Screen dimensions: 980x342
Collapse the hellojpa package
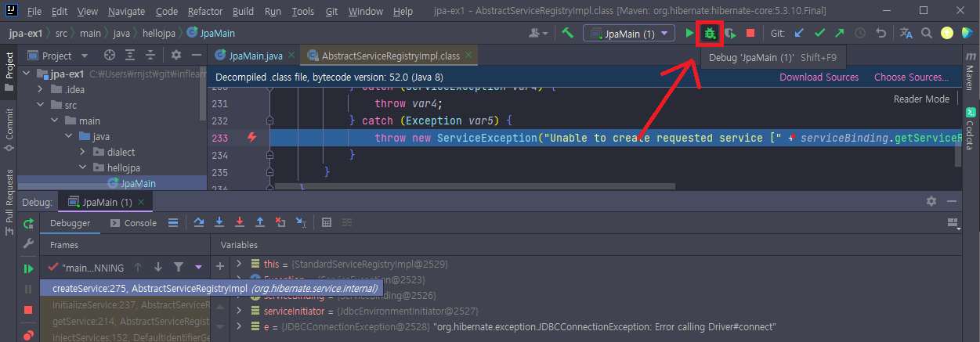(83, 167)
